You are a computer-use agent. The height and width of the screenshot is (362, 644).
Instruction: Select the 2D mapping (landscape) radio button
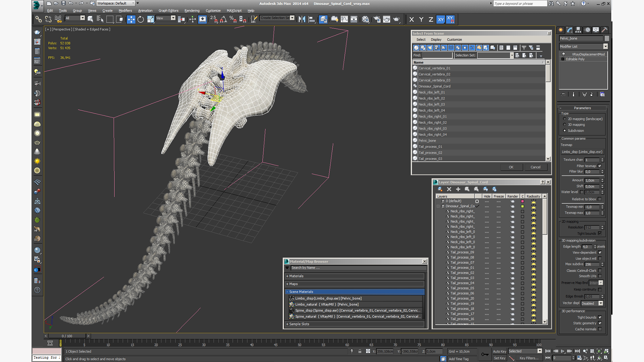tap(565, 119)
